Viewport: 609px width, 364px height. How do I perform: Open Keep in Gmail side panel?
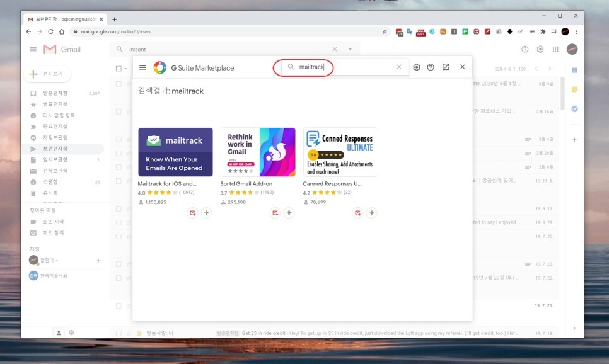pos(574,89)
